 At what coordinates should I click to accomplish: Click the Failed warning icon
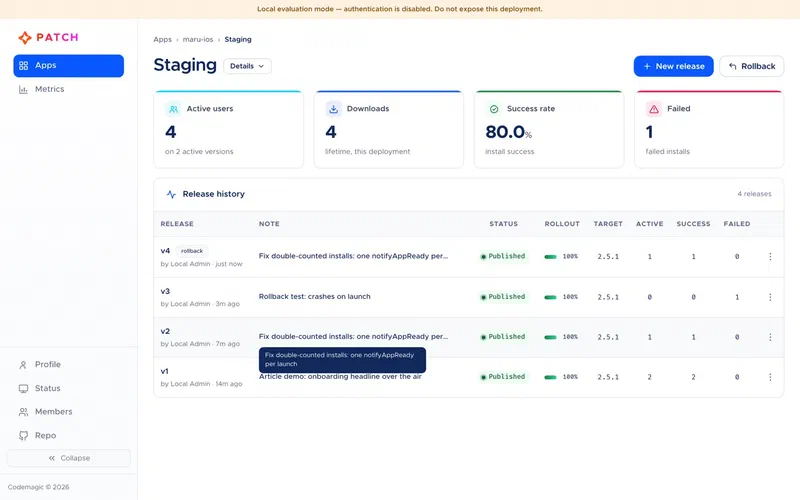tap(654, 109)
